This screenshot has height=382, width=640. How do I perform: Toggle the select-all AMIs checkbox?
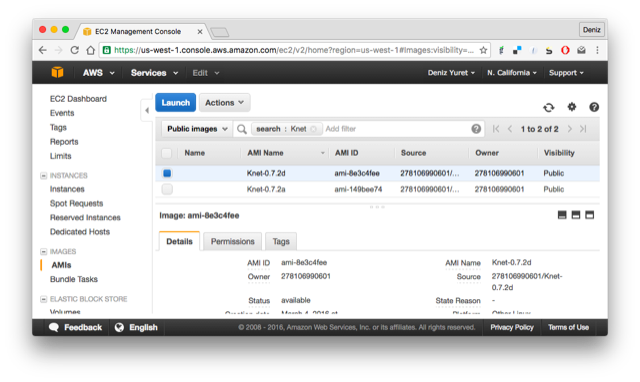pos(167,153)
